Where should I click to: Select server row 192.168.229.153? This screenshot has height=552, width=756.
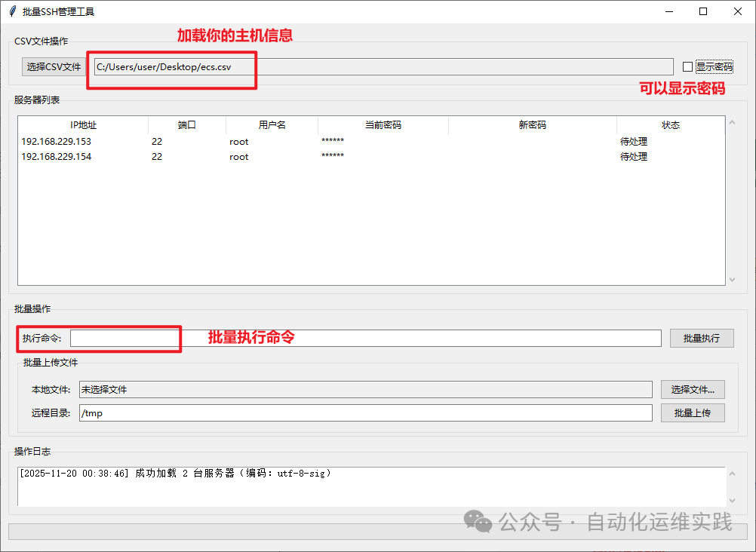pyautogui.click(x=371, y=142)
